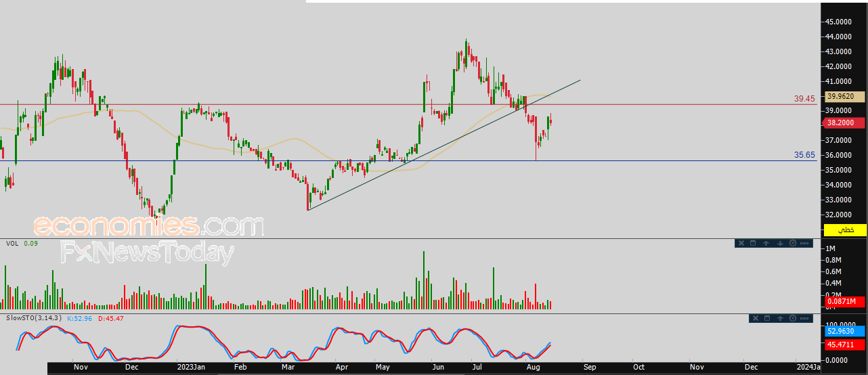The width and height of the screenshot is (868, 375).
Task: Click the Jun date axis label
Action: coord(439,367)
